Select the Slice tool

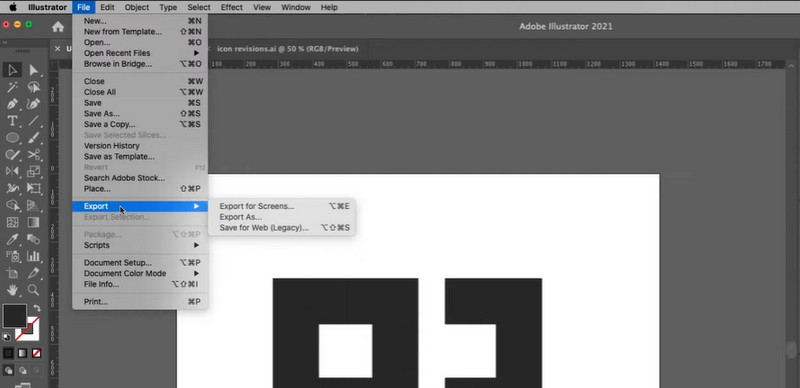(x=34, y=273)
